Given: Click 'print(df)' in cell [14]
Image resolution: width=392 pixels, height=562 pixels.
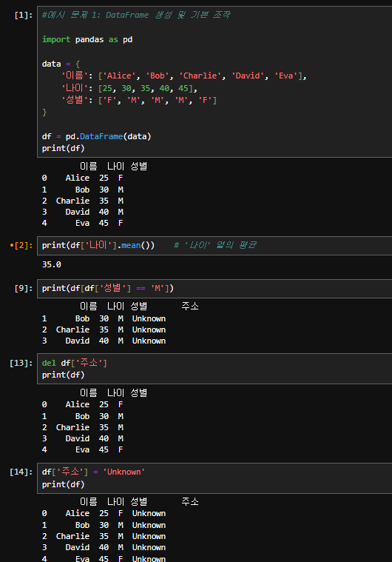Looking at the screenshot, I should click(x=63, y=484).
